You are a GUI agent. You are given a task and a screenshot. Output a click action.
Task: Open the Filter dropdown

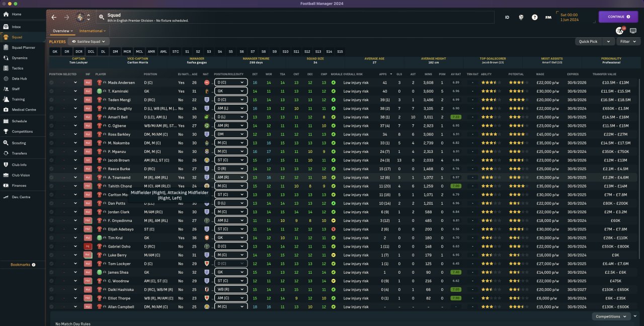(628, 42)
